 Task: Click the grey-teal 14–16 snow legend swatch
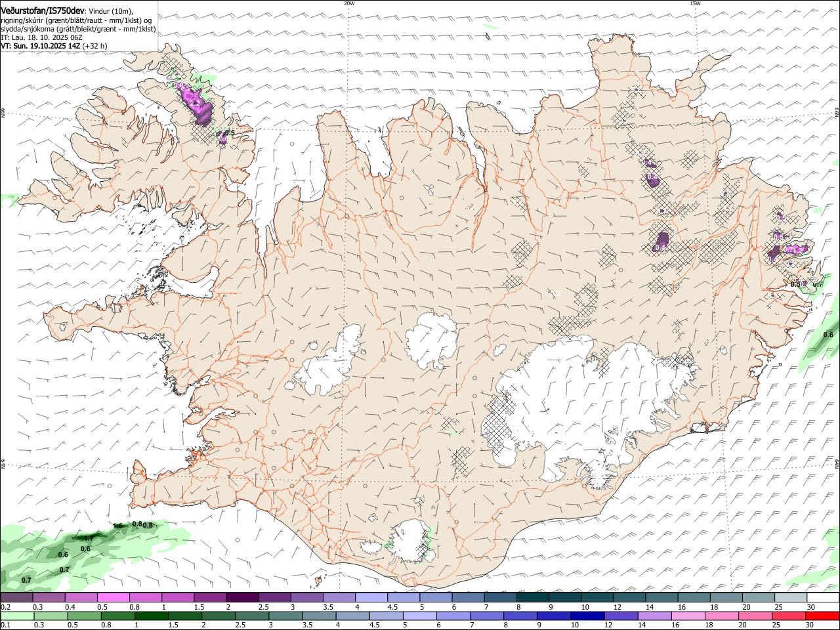[x=661, y=598]
